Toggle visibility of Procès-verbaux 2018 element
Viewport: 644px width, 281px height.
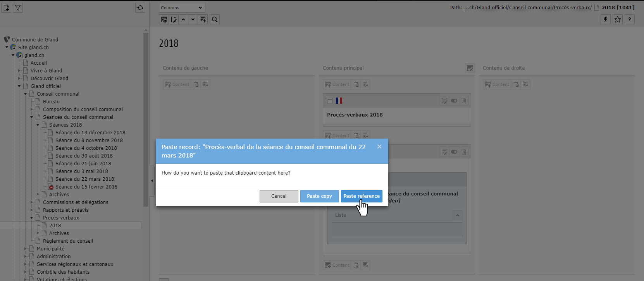[454, 101]
